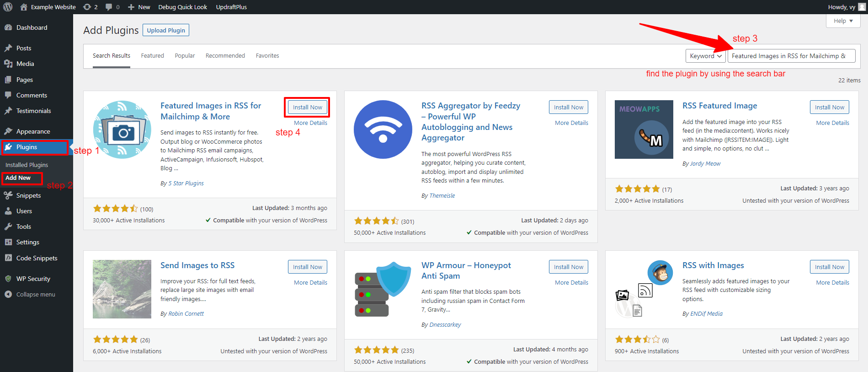Viewport: 868px width, 372px height.
Task: Open Installed Plugins submenu item
Action: pos(27,165)
